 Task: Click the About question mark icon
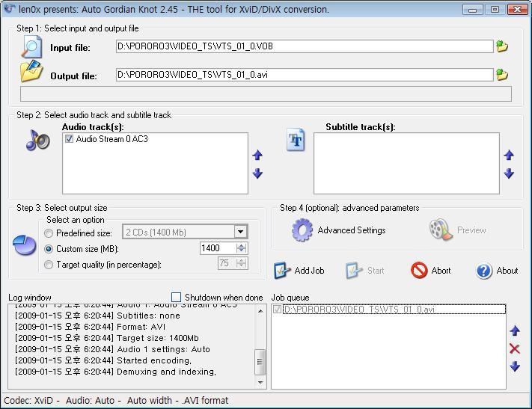click(x=484, y=271)
